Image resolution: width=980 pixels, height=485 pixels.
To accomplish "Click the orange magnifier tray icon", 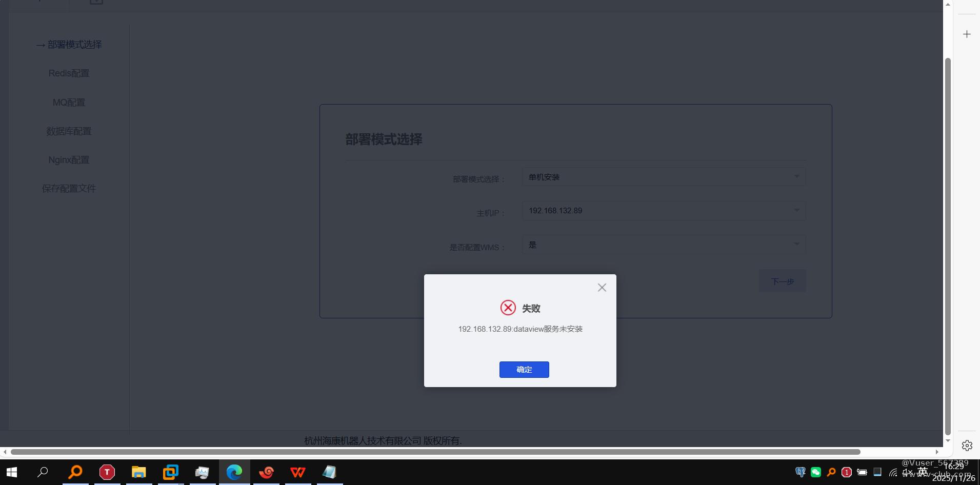I will tap(831, 472).
